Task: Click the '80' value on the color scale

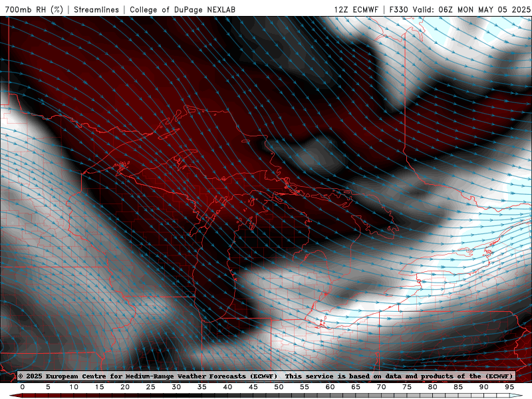Action: [x=432, y=387]
